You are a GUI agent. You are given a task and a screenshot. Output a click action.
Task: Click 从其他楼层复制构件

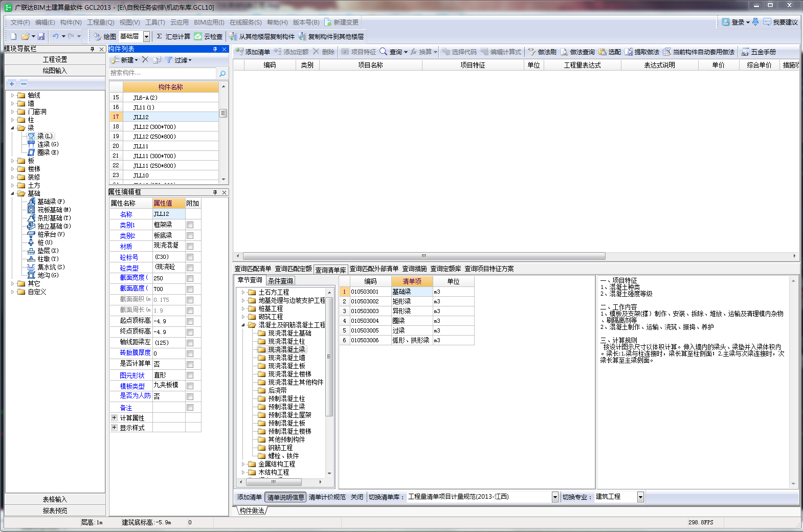point(262,36)
